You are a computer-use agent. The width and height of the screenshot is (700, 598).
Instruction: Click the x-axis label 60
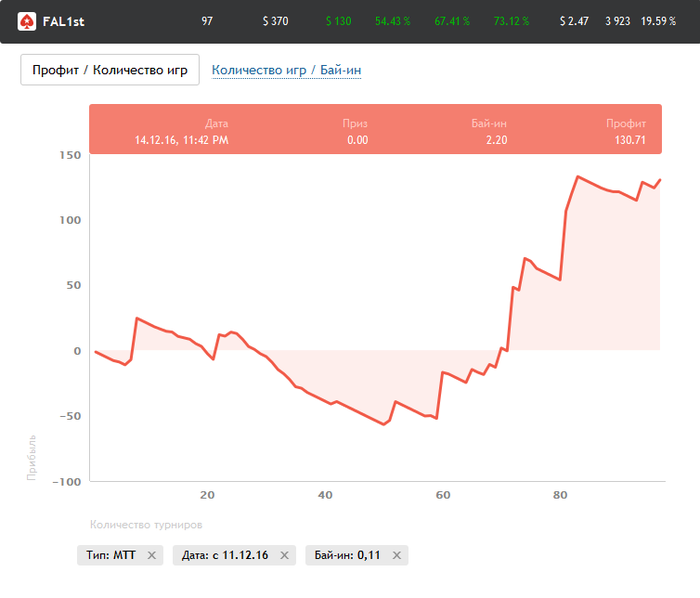click(x=443, y=495)
